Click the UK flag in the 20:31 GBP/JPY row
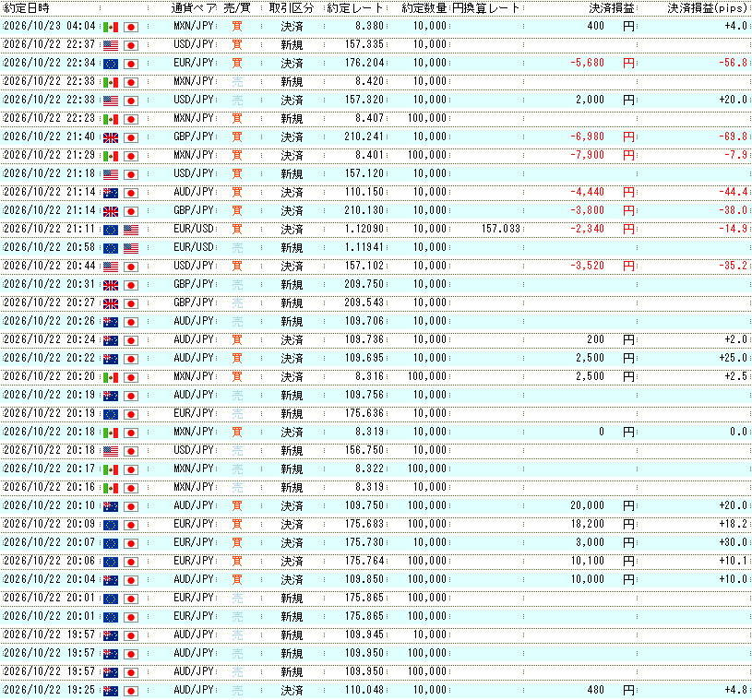The width and height of the screenshot is (752, 700). [111, 285]
